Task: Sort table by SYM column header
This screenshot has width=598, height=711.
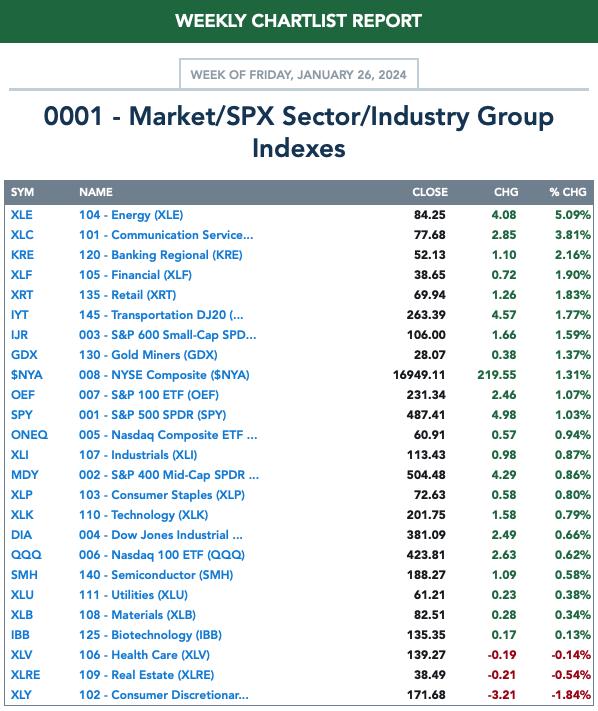Action: pos(22,192)
